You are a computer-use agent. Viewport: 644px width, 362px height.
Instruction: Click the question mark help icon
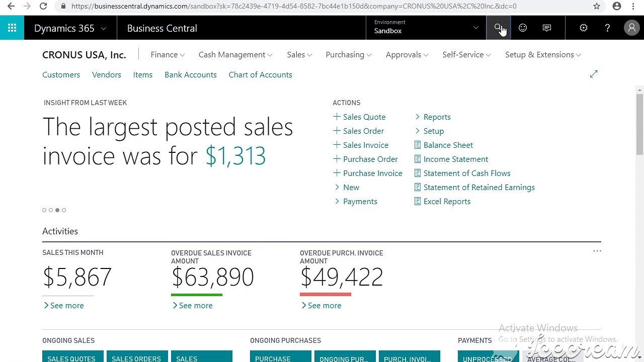(x=607, y=28)
